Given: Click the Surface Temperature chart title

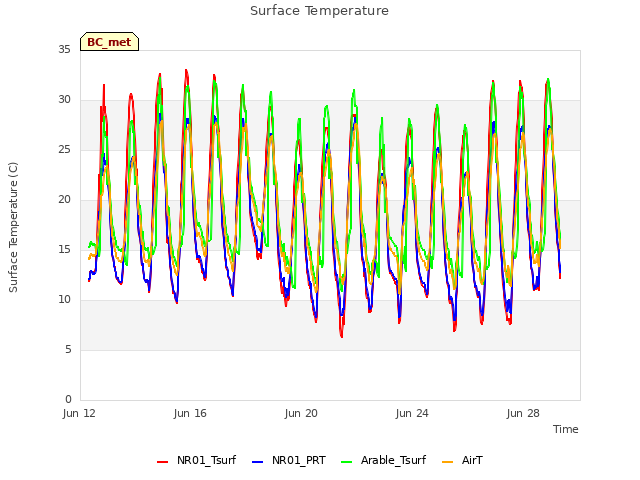Looking at the screenshot, I should click(x=319, y=11).
